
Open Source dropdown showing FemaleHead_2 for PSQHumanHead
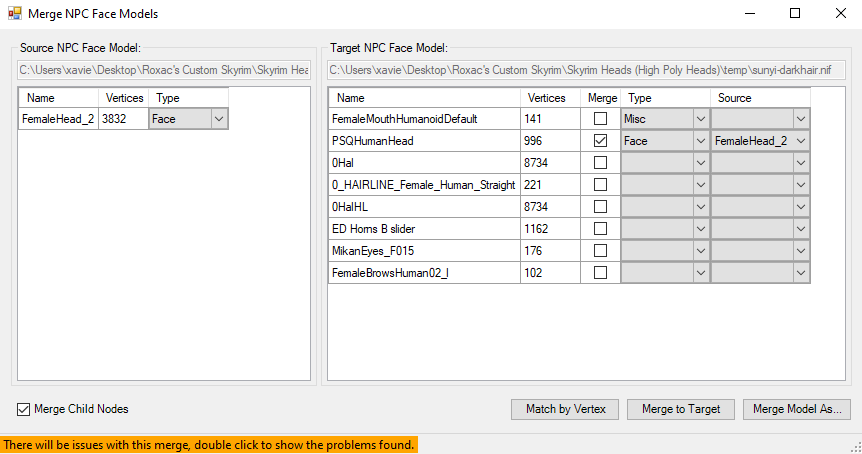(760, 141)
